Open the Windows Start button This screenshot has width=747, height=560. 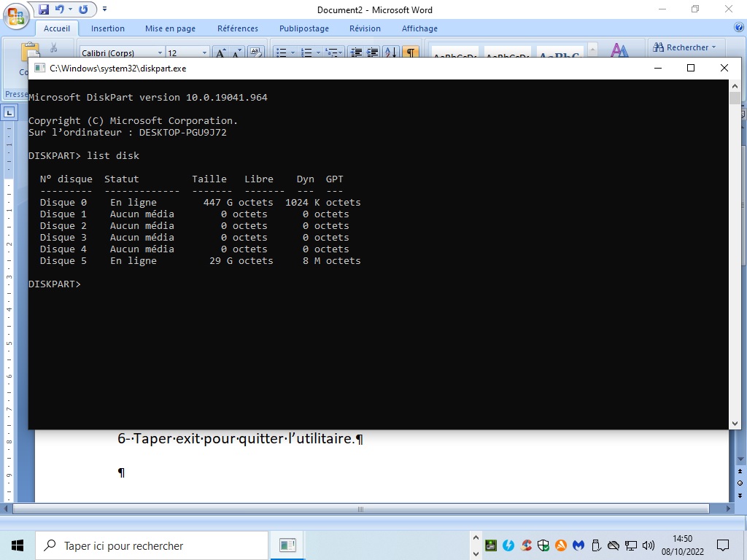point(18,545)
